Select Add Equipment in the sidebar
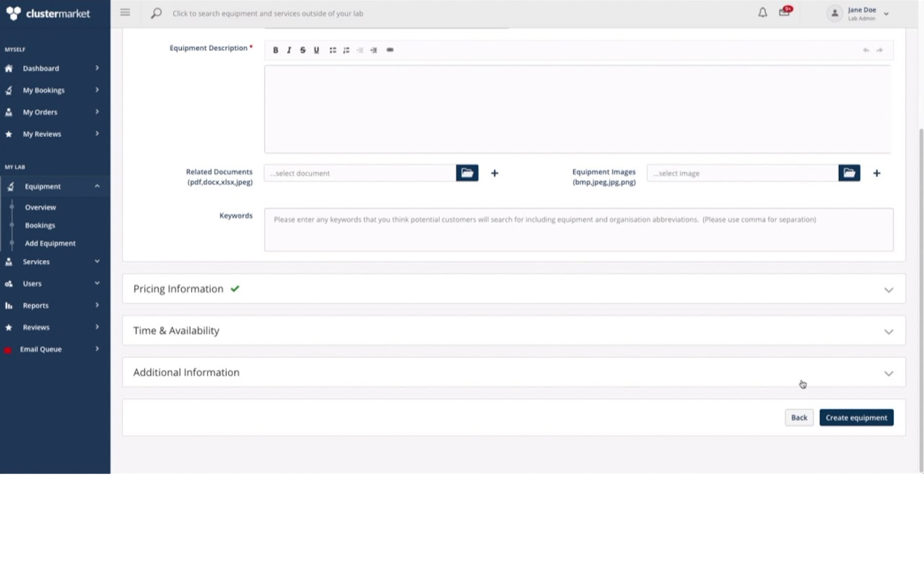This screenshot has height=578, width=924. point(50,243)
